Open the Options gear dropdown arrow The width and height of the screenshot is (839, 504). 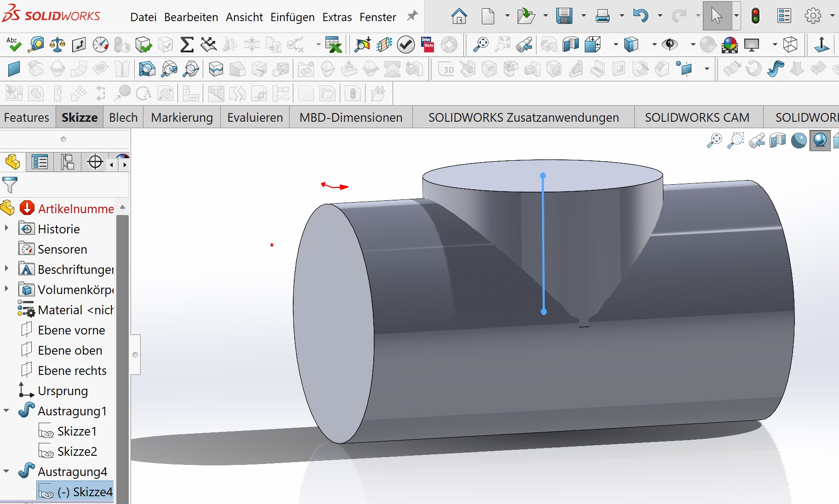coord(832,16)
